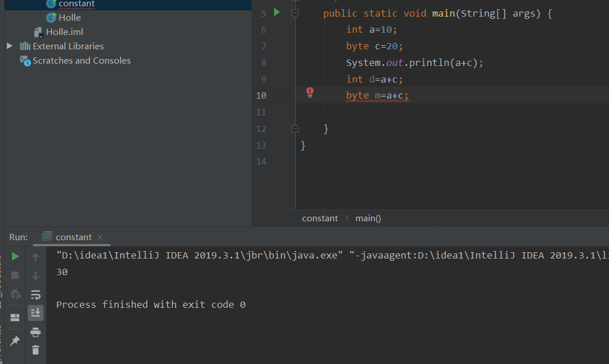The image size is (609, 364).
Task: Click the Down the stack trace arrow
Action: (x=36, y=276)
